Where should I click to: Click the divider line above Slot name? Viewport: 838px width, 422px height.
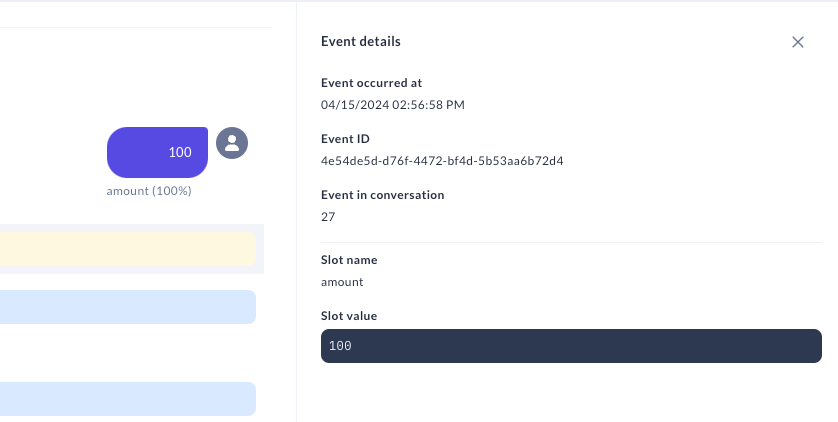pyautogui.click(x=571, y=242)
